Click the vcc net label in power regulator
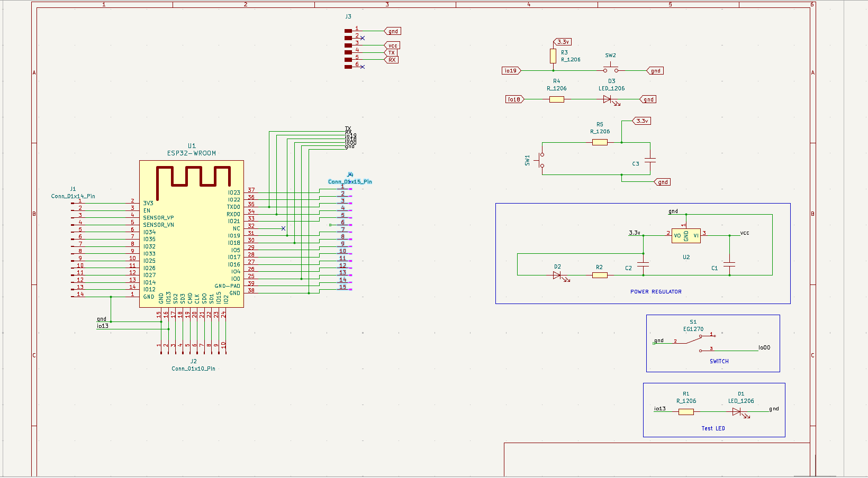868x478 pixels. tap(745, 233)
